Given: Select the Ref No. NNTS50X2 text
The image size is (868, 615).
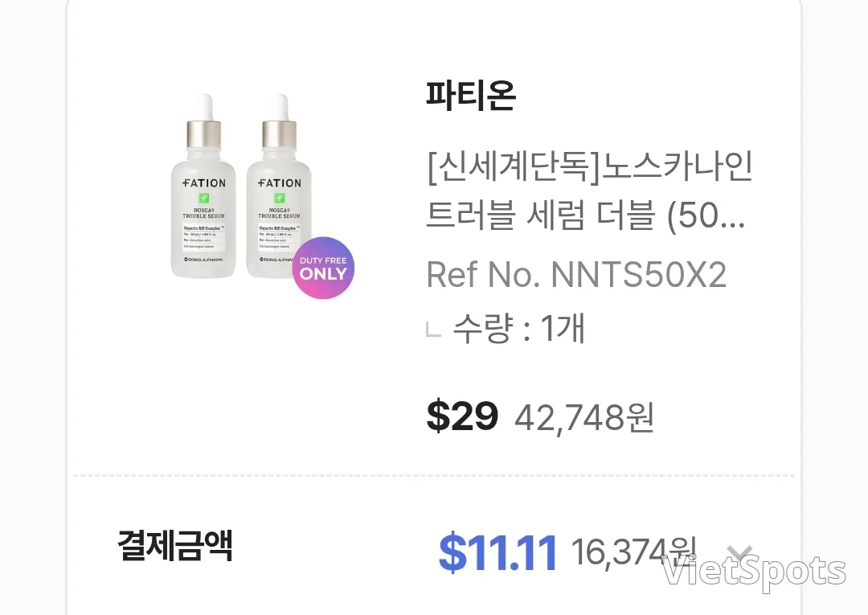Looking at the screenshot, I should 576,274.
